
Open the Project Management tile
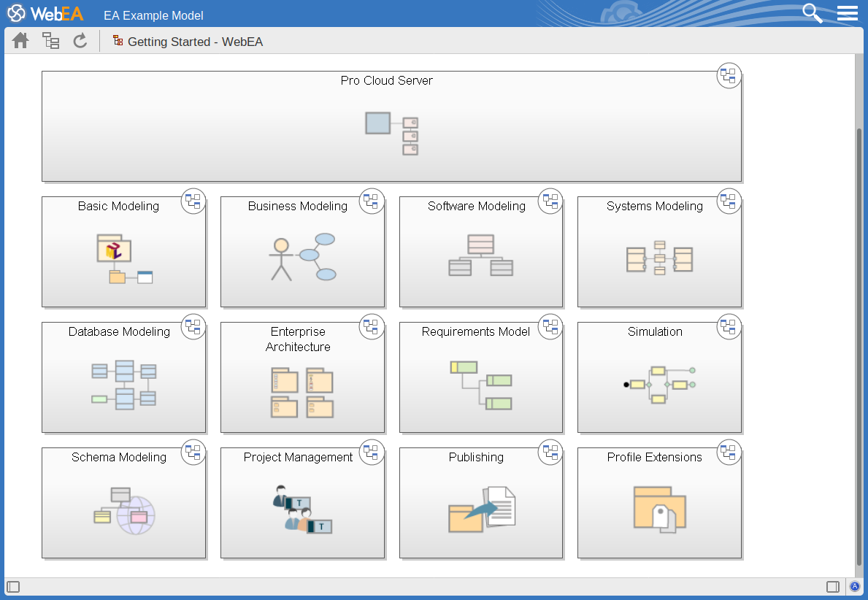[302, 503]
